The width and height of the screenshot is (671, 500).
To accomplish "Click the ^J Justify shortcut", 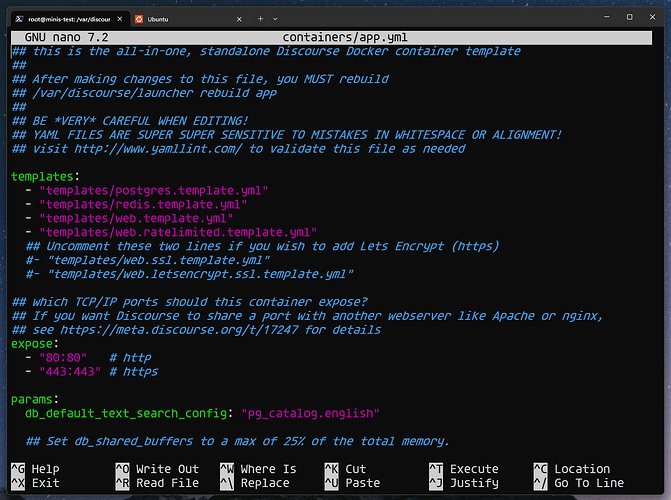I will 464,483.
